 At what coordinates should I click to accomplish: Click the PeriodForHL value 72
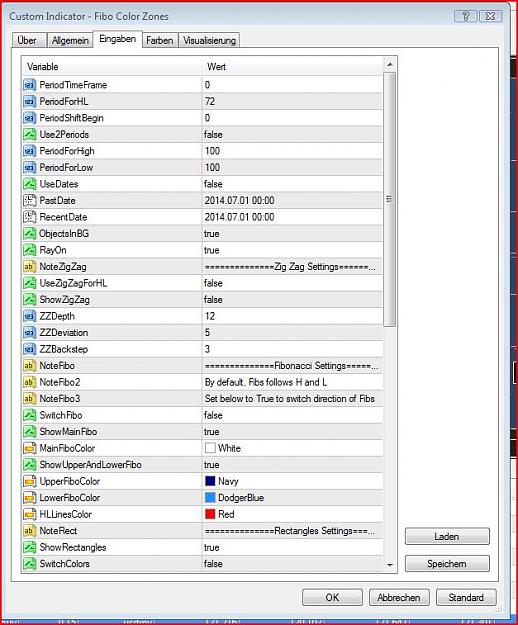210,102
